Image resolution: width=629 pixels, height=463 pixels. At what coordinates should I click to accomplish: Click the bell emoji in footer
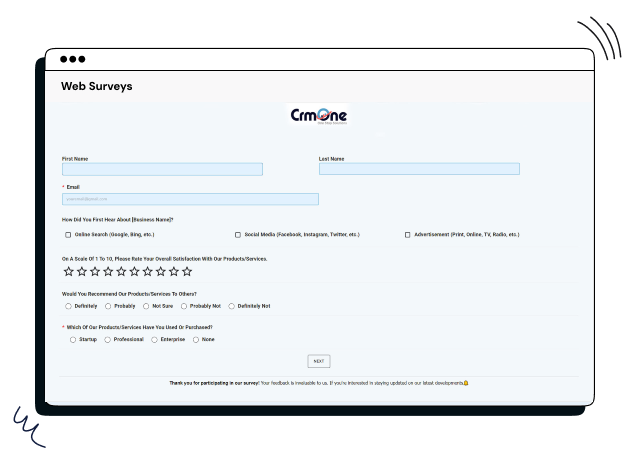(466, 383)
